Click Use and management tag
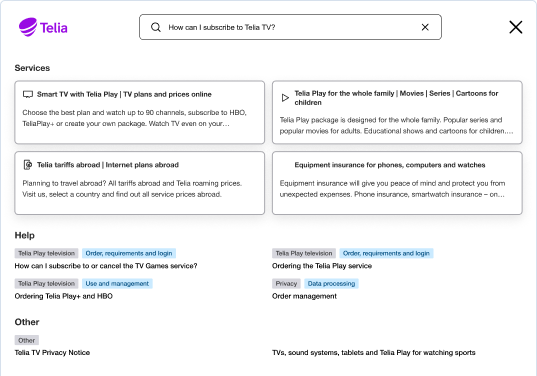Image resolution: width=537 pixels, height=376 pixels. (x=117, y=284)
